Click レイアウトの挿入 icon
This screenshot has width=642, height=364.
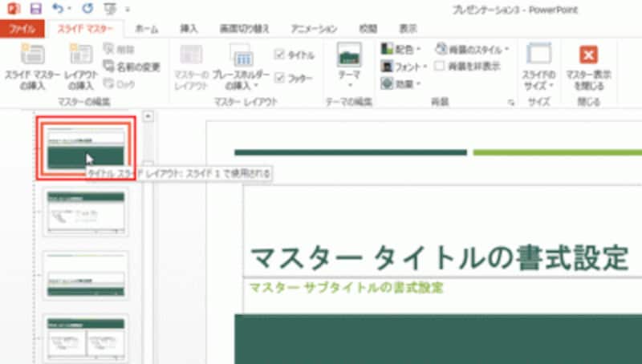click(x=82, y=67)
